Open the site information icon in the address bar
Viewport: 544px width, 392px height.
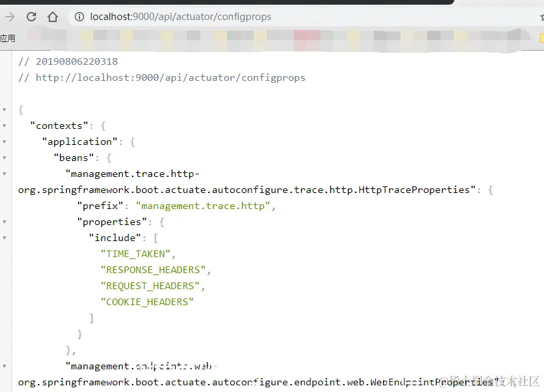pos(79,17)
